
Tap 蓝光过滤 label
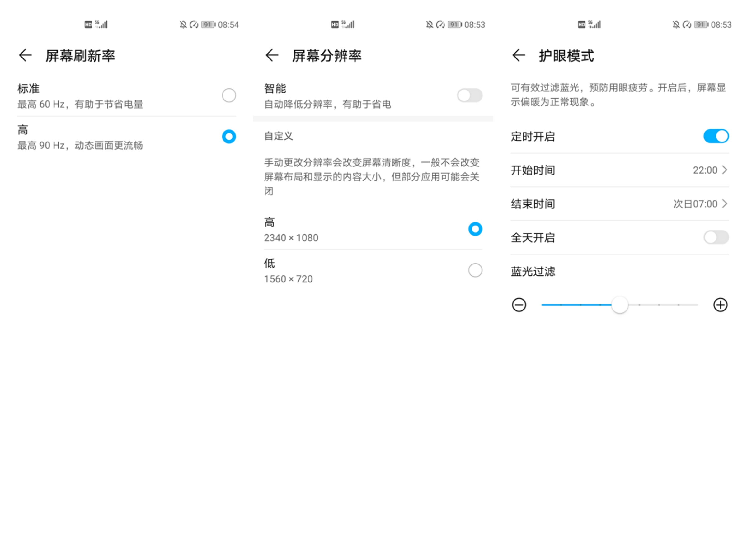pyautogui.click(x=533, y=271)
